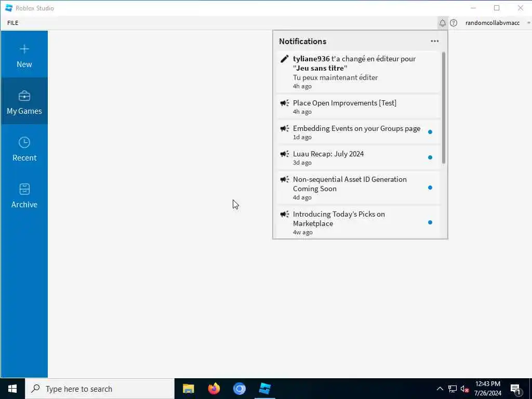Image resolution: width=532 pixels, height=399 pixels.
Task: Open Windows Action Center notifications
Action: click(516, 389)
